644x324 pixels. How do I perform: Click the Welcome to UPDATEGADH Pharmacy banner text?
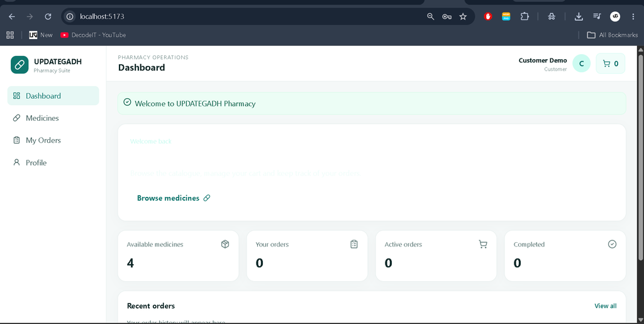click(195, 103)
